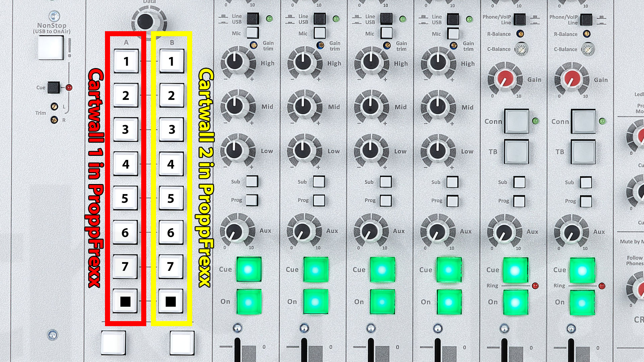Image resolution: width=644 pixels, height=362 pixels.
Task: Fire cartwall B button 7
Action: coord(171,267)
